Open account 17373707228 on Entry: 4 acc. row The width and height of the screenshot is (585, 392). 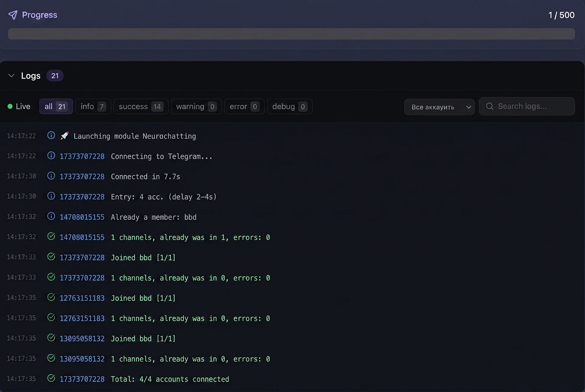[x=82, y=197]
